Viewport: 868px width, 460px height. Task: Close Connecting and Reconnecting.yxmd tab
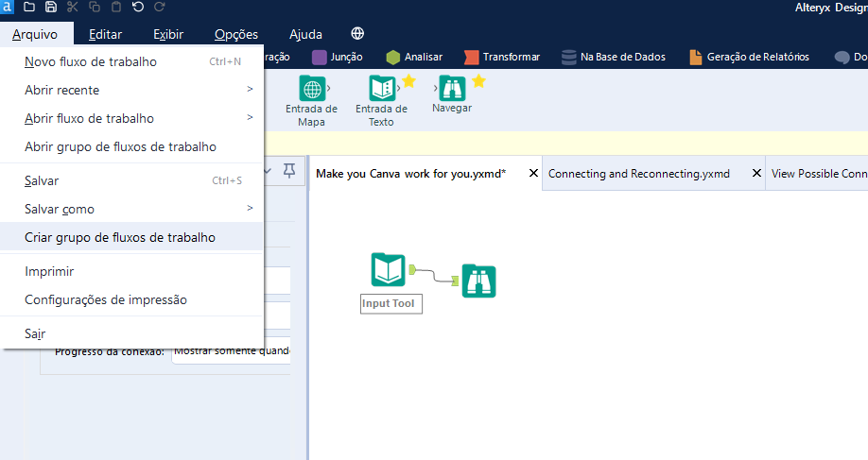coord(756,173)
